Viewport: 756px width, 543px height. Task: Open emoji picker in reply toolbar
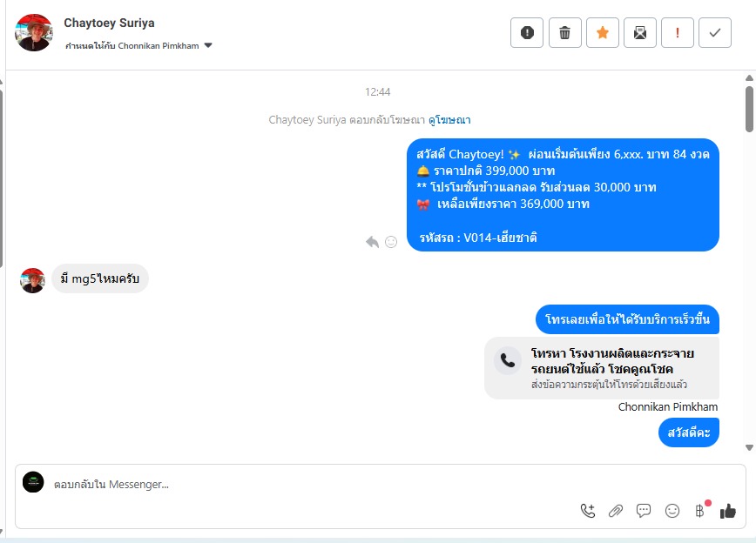point(672,511)
